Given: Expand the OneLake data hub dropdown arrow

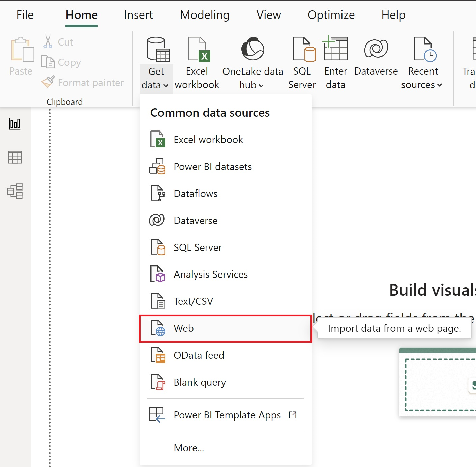Looking at the screenshot, I should (x=261, y=85).
